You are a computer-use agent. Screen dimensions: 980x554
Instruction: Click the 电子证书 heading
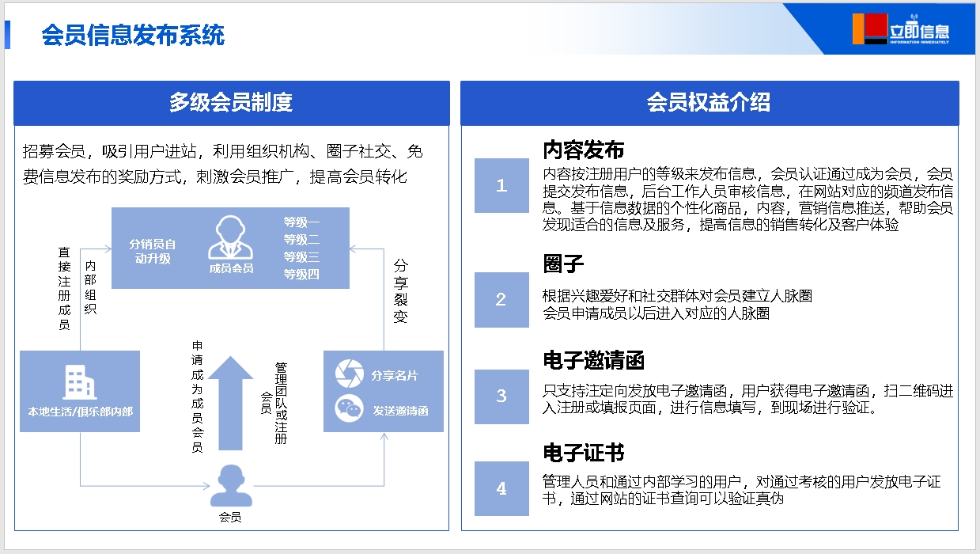point(583,453)
